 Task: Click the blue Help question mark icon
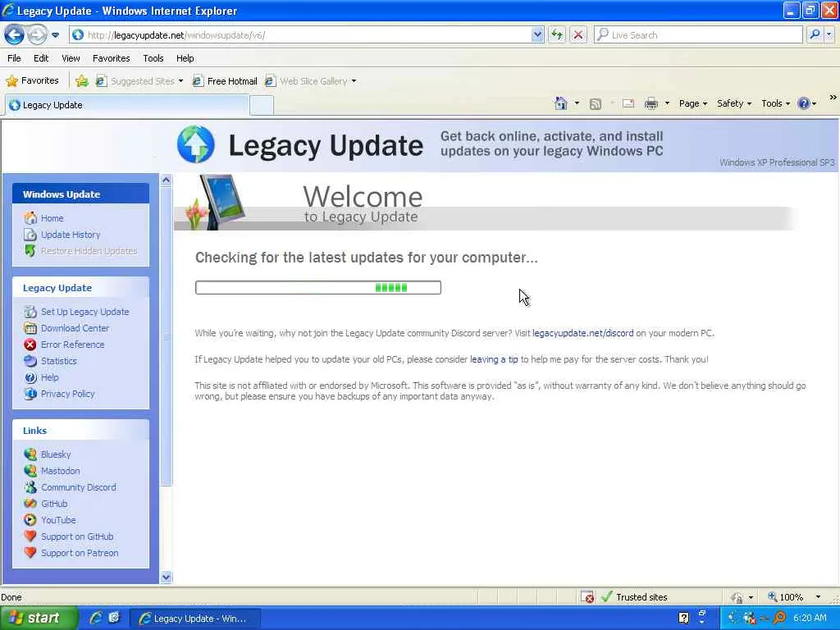[x=804, y=103]
